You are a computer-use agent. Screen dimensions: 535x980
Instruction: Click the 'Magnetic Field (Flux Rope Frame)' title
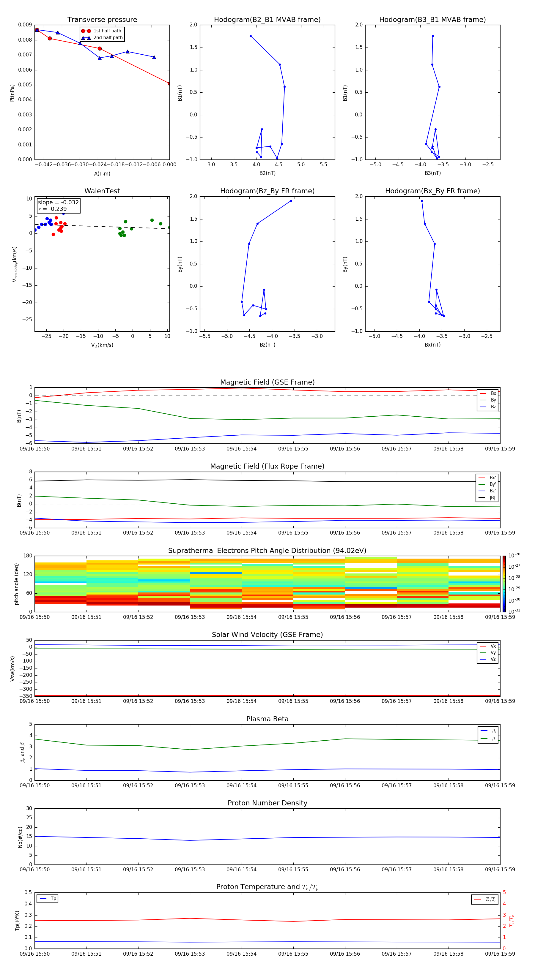[x=267, y=467]
